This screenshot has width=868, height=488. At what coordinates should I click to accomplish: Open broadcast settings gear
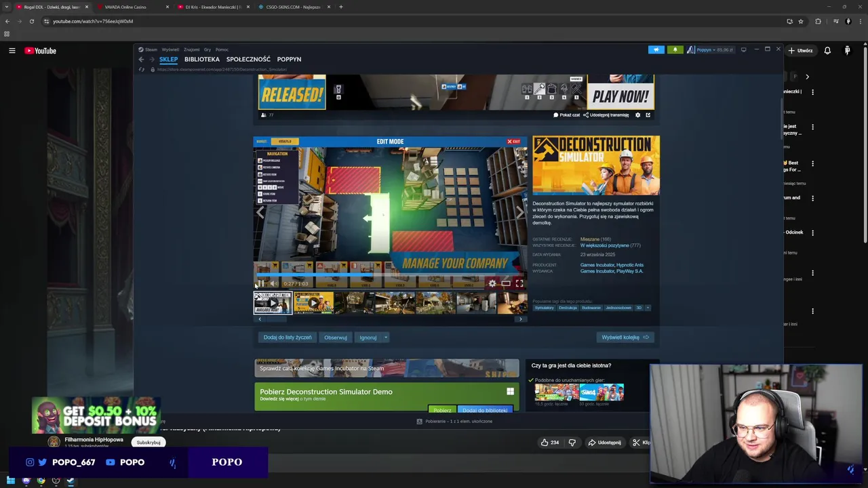click(637, 115)
